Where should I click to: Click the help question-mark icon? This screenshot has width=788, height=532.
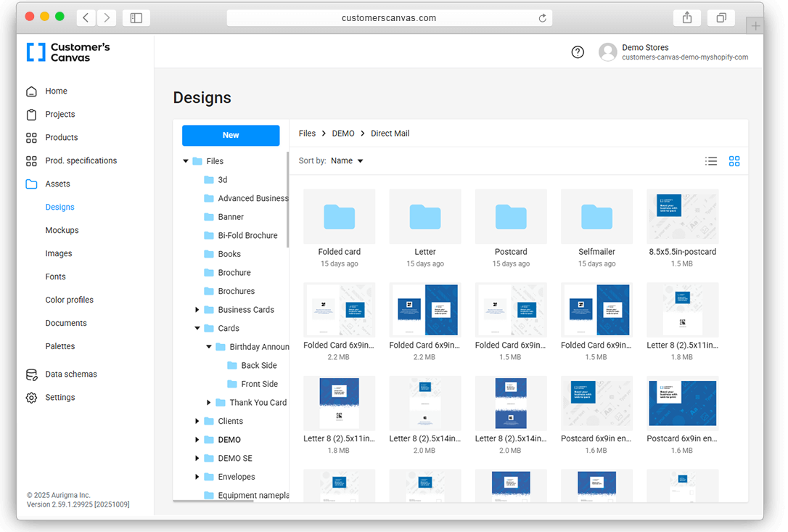click(578, 52)
